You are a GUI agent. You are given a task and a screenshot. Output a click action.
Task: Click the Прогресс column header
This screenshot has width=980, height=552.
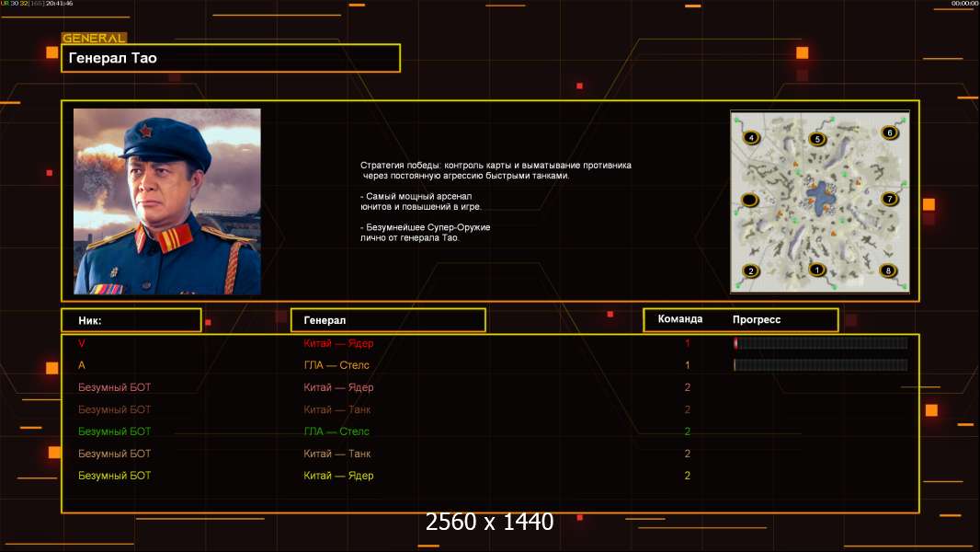[757, 319]
